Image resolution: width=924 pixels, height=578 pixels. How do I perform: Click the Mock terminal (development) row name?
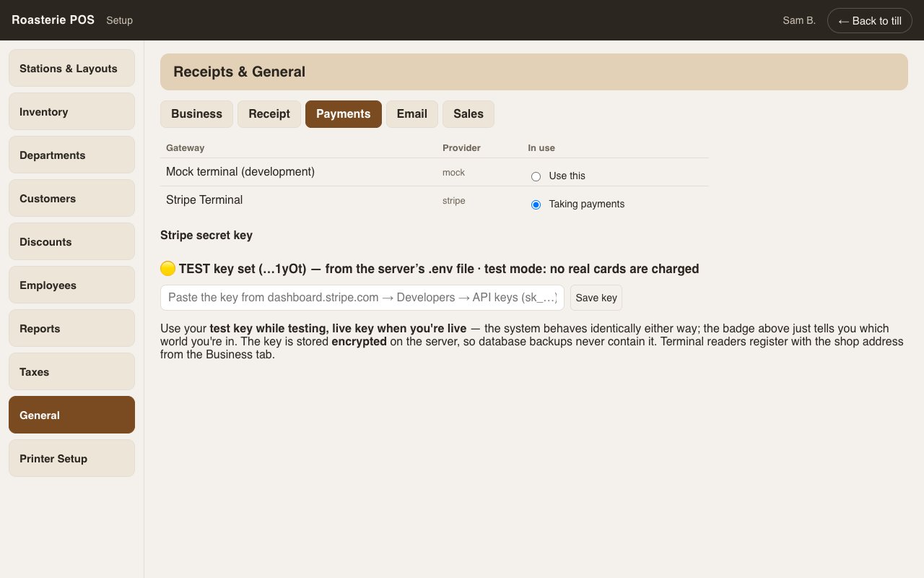240,172
